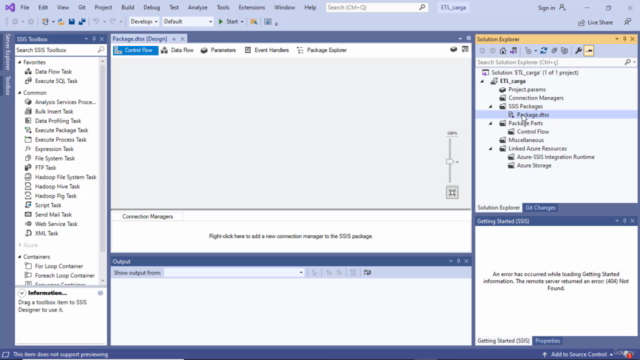640x360 pixels.
Task: Refresh Solution Explorer with sync arrows icon
Action: click(543, 51)
